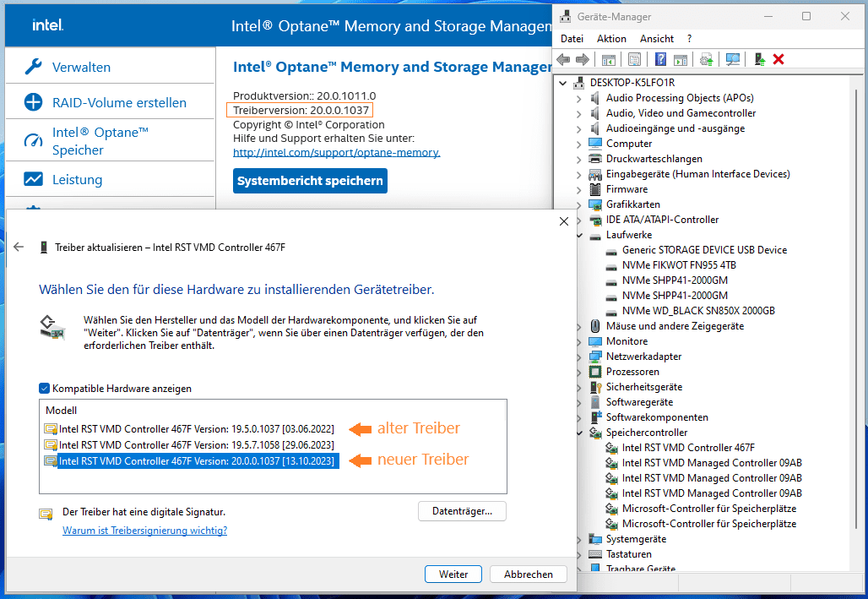Go back using the driver dialog's arrow
Image resolution: width=868 pixels, height=599 pixels.
tap(19, 248)
